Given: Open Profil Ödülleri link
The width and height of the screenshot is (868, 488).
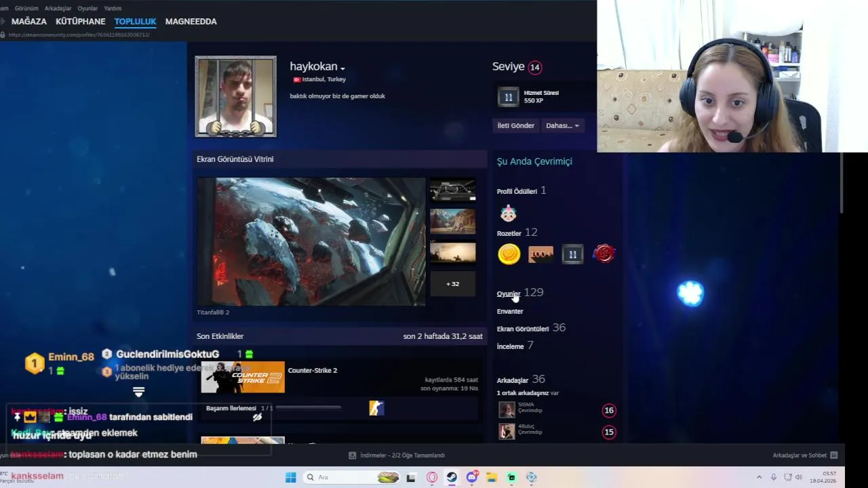Looking at the screenshot, I should 517,192.
